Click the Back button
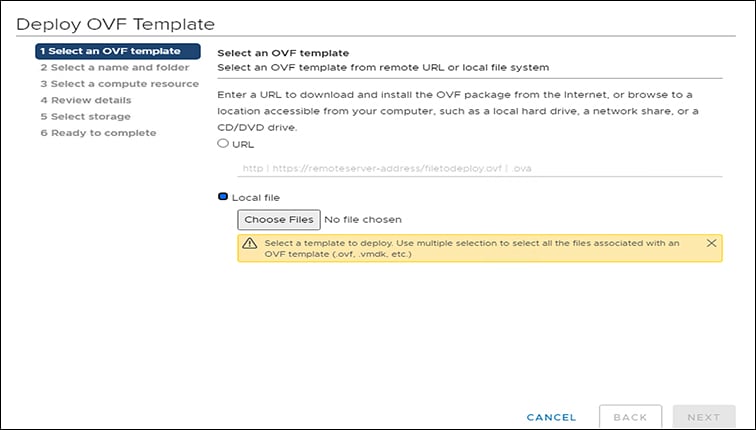The height and width of the screenshot is (430, 756). tap(630, 417)
